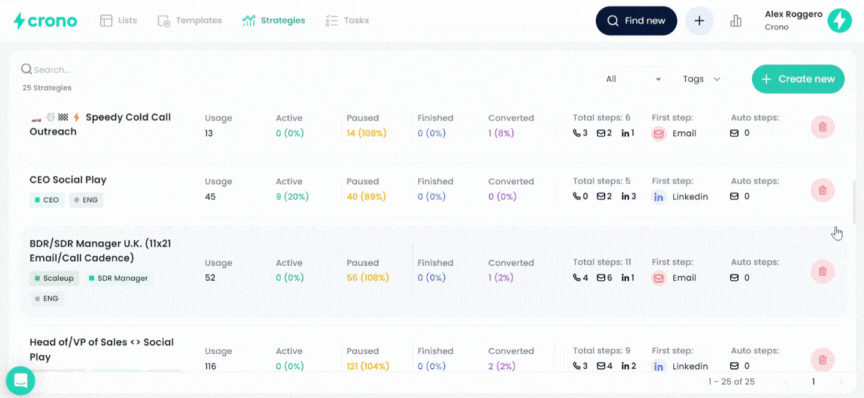Click LinkedIn first step icon for CEO Social Play

658,197
